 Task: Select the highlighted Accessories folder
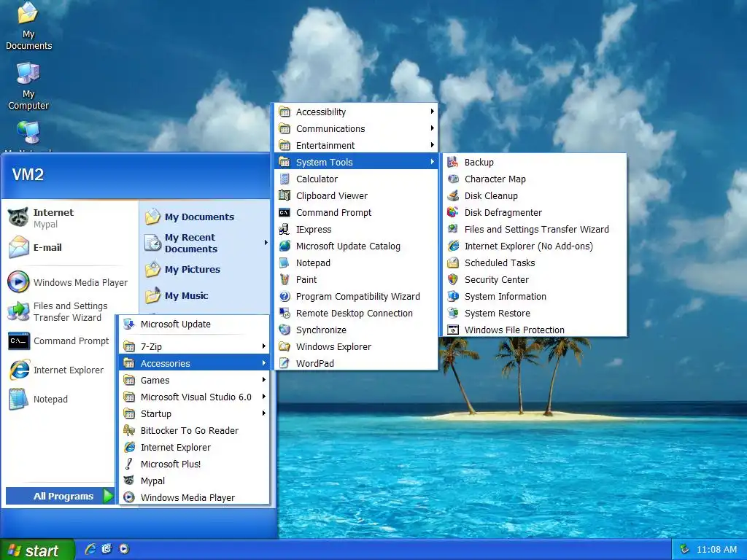pos(194,363)
